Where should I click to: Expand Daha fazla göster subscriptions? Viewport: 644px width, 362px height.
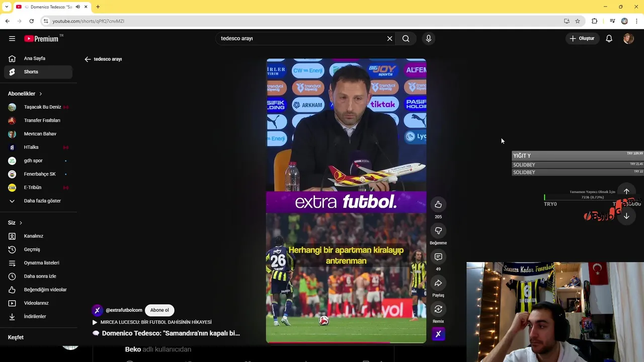(38, 201)
